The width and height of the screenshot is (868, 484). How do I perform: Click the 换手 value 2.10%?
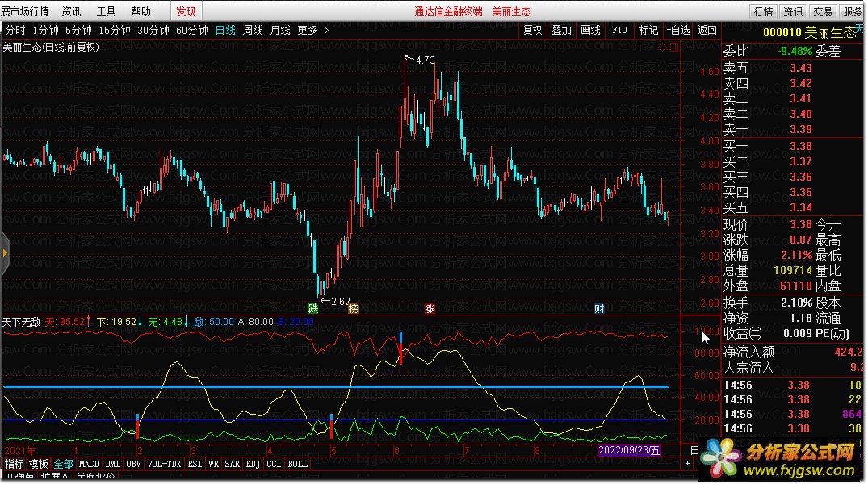797,302
